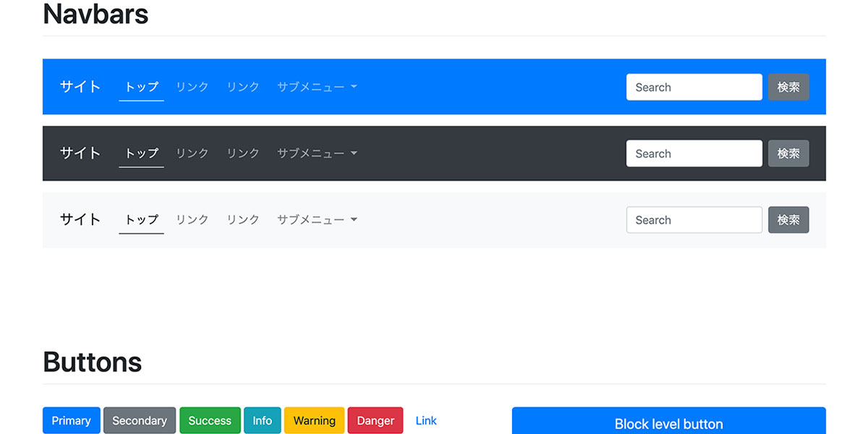Click the red Danger button
This screenshot has width=868, height=434.
point(375,421)
